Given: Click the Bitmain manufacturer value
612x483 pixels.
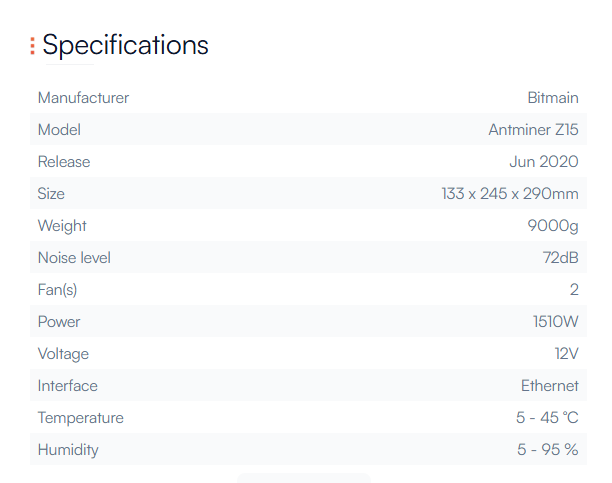Looking at the screenshot, I should click(x=553, y=98).
